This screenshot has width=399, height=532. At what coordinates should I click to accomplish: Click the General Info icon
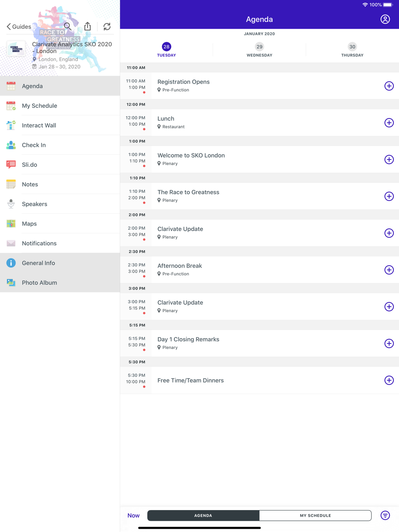click(11, 263)
